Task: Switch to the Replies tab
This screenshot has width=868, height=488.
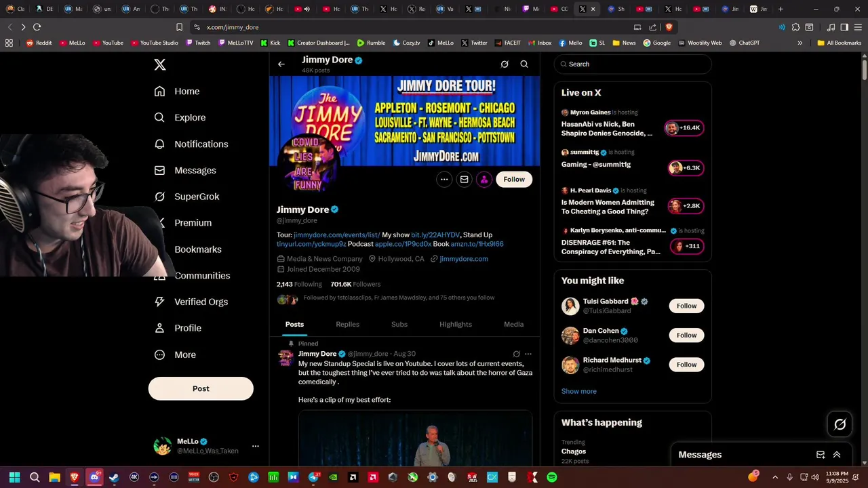Action: pos(347,324)
